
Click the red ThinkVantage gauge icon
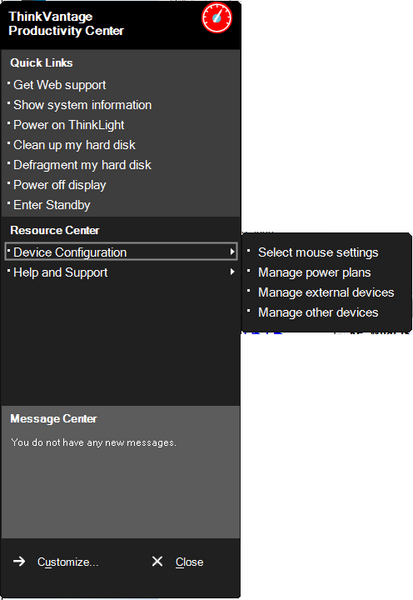pyautogui.click(x=217, y=18)
